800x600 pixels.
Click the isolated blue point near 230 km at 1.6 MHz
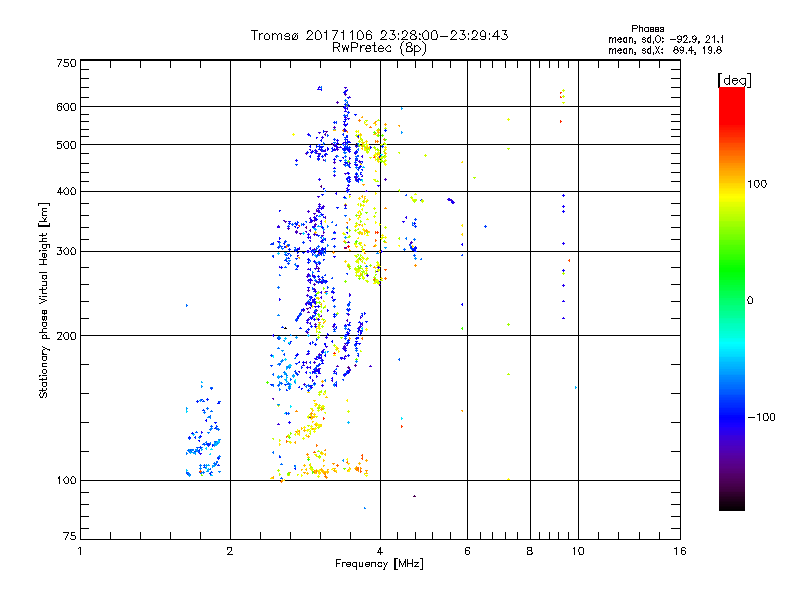pyautogui.click(x=187, y=306)
